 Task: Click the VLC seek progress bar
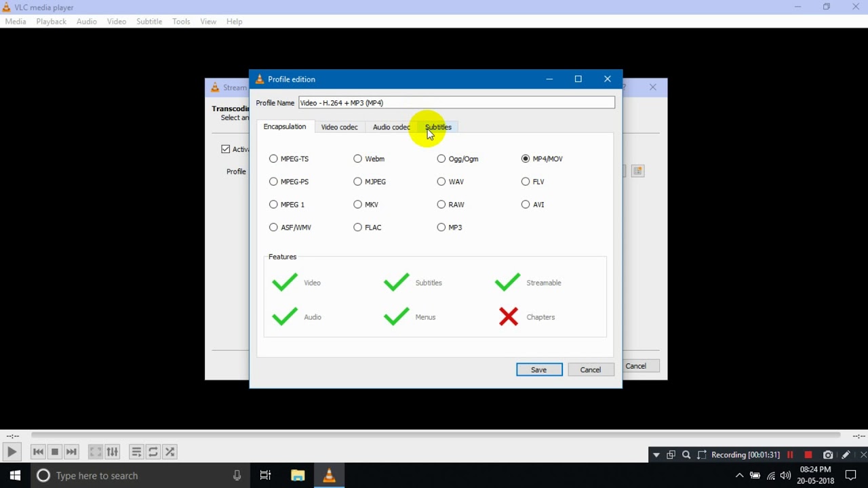[x=435, y=435]
